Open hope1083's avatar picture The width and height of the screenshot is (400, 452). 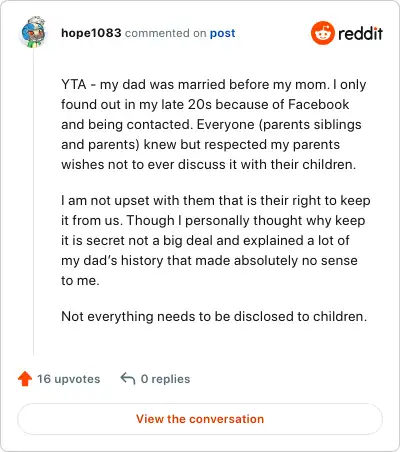click(x=33, y=32)
